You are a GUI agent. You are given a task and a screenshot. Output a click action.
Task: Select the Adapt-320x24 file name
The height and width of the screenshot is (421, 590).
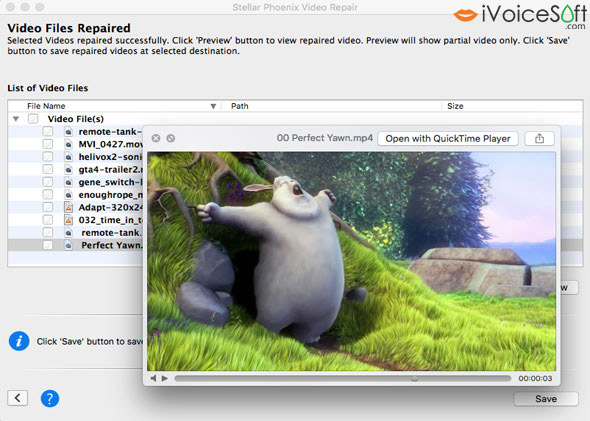click(x=111, y=207)
